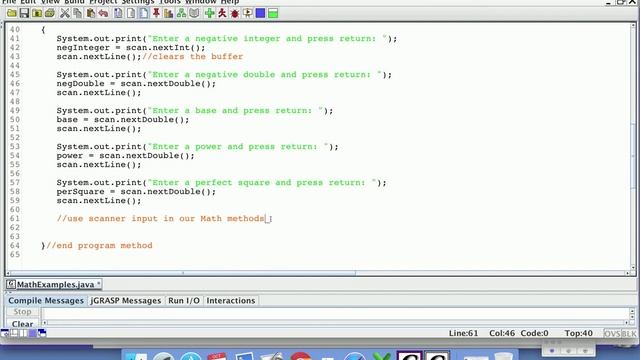Toggle the line numbers page icon
Viewport: 640px width, 360px height.
coord(144,13)
